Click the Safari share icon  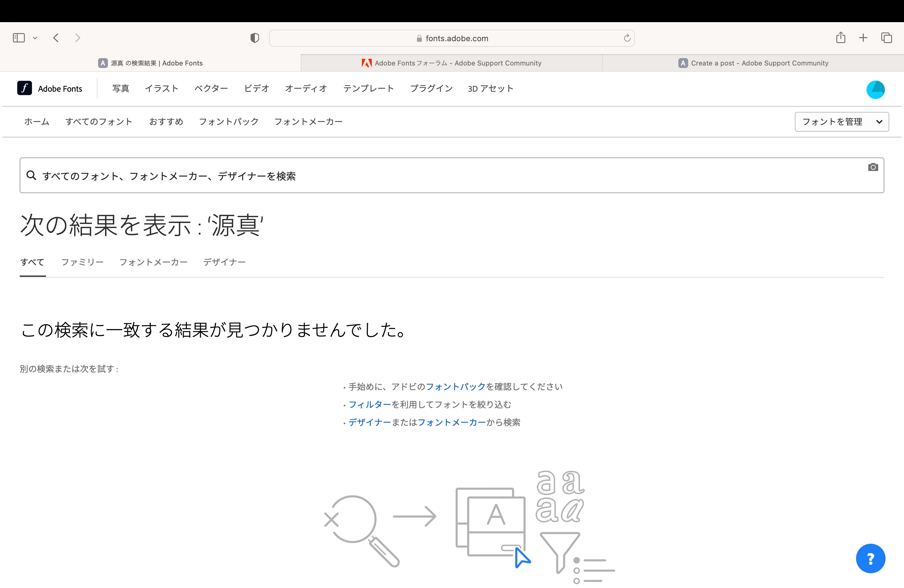[840, 38]
